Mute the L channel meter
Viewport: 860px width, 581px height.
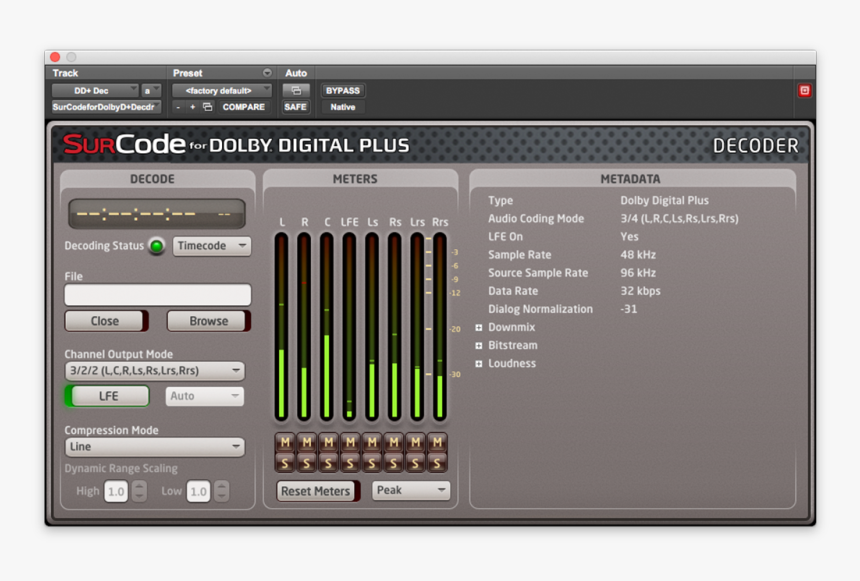285,442
